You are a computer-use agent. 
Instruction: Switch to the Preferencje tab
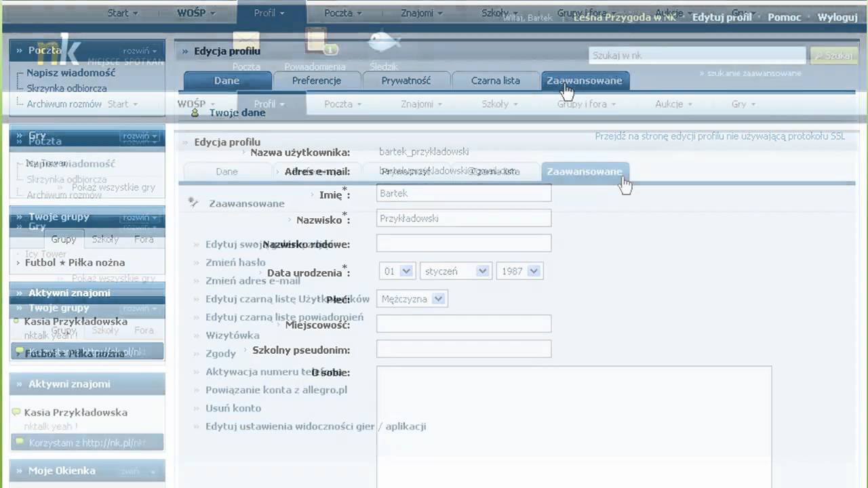click(x=317, y=81)
